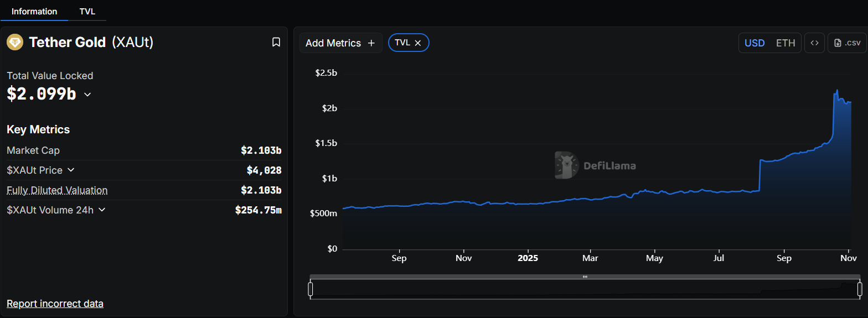
Task: Expand the $XAUt Price dropdown
Action: 70,170
